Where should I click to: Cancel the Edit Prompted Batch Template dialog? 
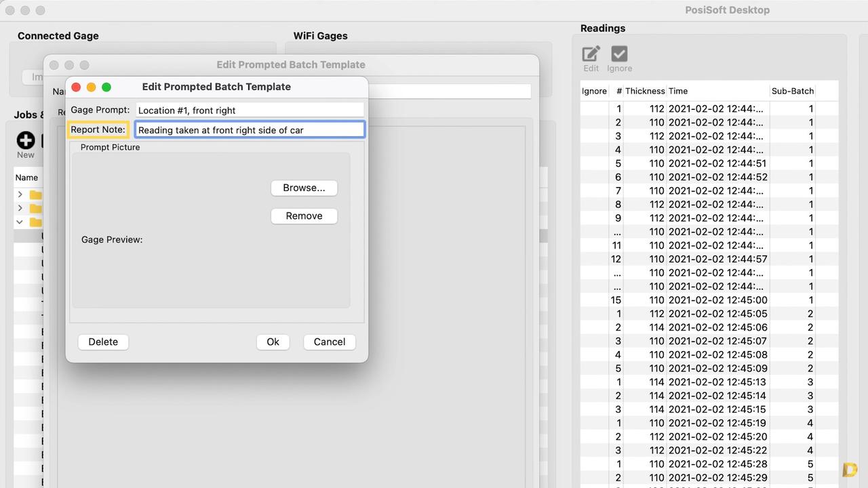(x=329, y=342)
